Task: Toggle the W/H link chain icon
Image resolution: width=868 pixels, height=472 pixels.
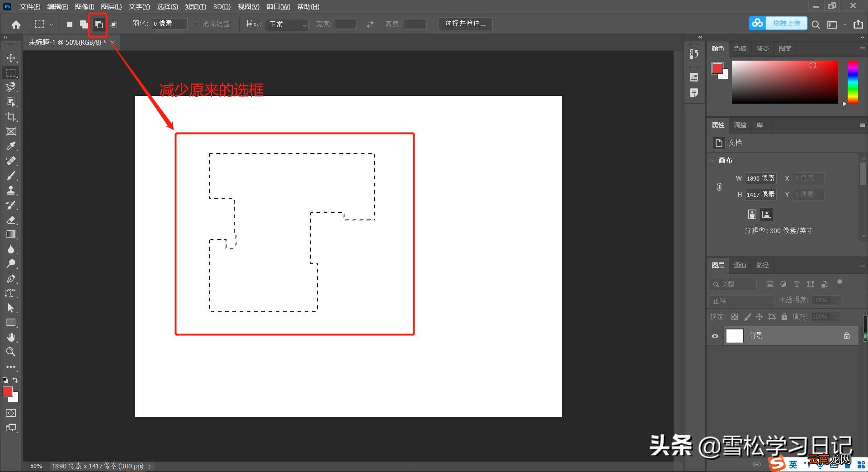Action: 719,186
